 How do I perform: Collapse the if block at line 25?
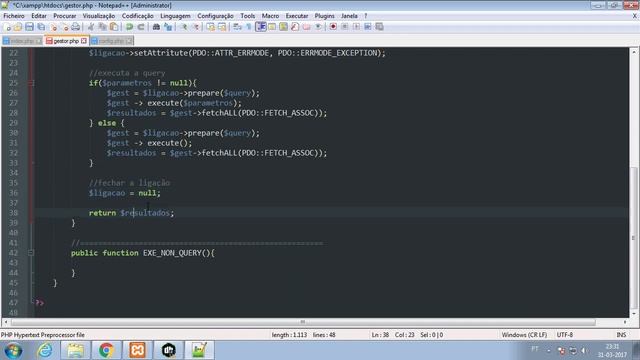coord(31,83)
